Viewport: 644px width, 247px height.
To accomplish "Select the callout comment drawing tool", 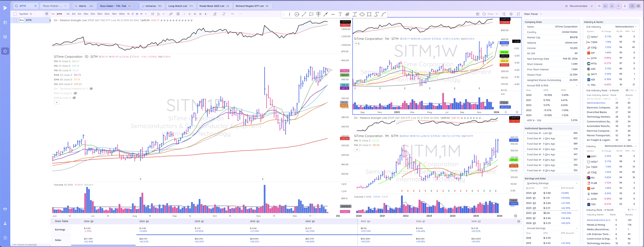I will point(311,14).
